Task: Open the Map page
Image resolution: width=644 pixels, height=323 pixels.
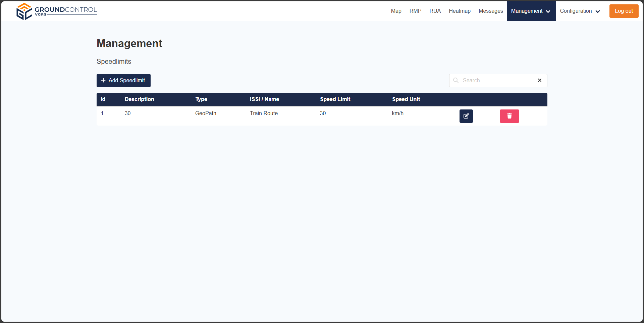Action: tap(396, 11)
